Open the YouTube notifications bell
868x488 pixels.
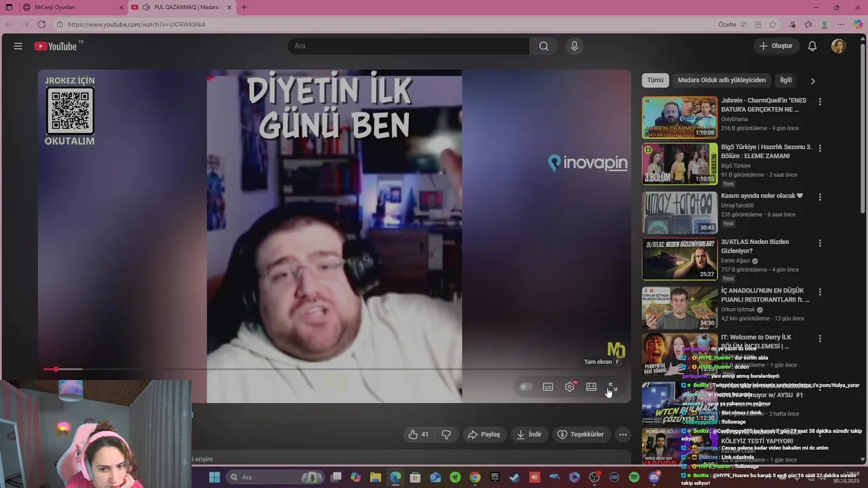pos(812,46)
